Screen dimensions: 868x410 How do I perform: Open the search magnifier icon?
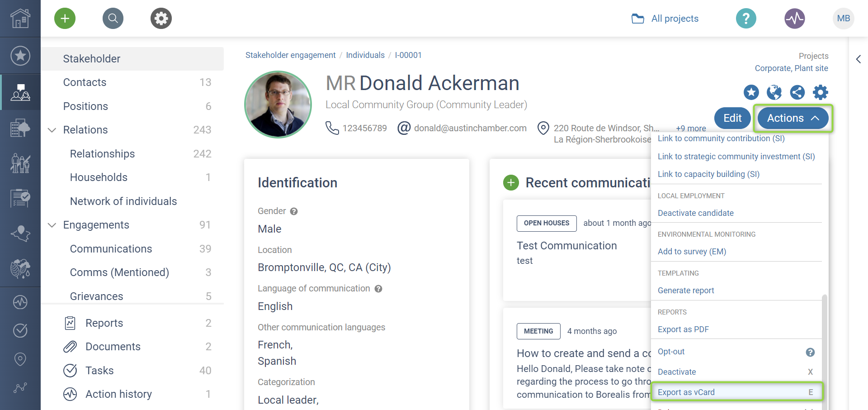tap(113, 19)
